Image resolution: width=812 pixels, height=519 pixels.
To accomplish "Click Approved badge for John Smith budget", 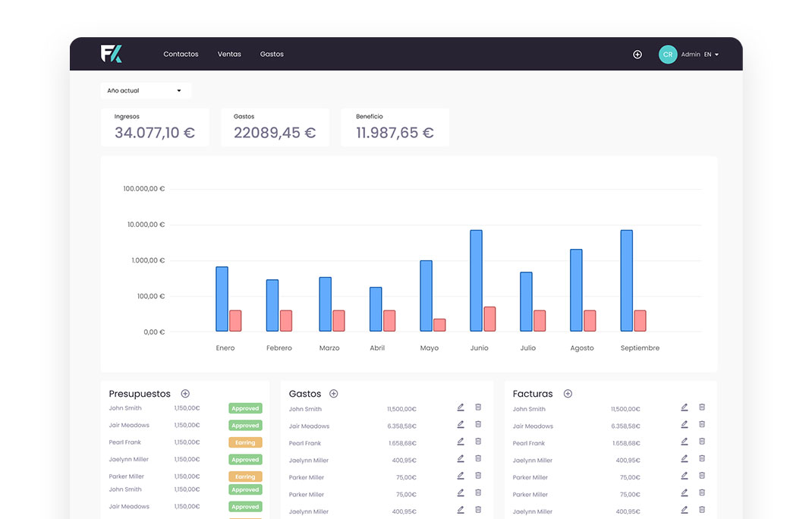I will tap(245, 408).
